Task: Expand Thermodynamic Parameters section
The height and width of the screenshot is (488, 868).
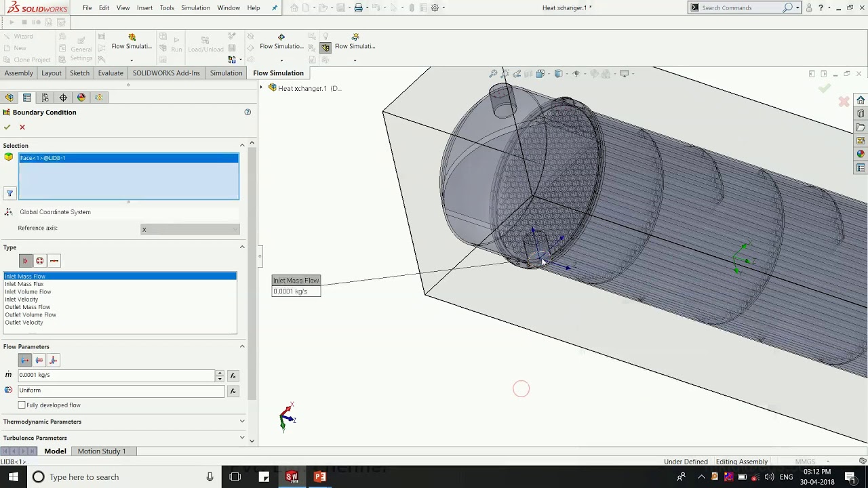Action: coord(242,422)
